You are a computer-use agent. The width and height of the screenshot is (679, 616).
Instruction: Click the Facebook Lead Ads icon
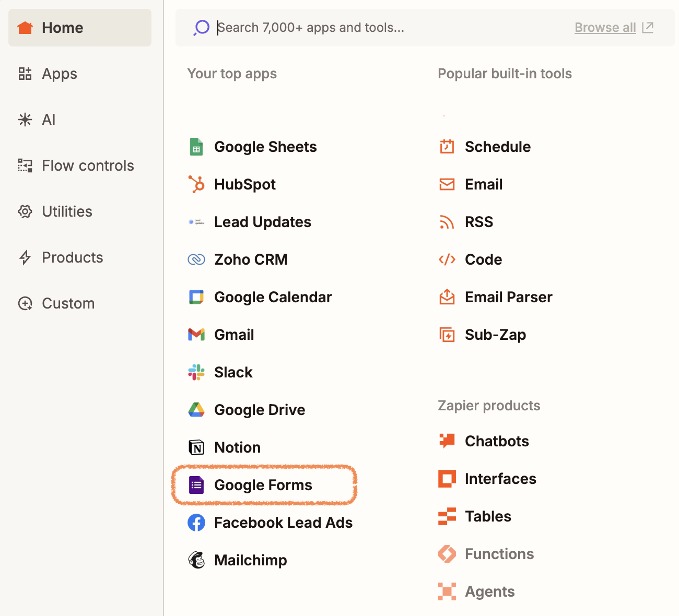pos(196,523)
